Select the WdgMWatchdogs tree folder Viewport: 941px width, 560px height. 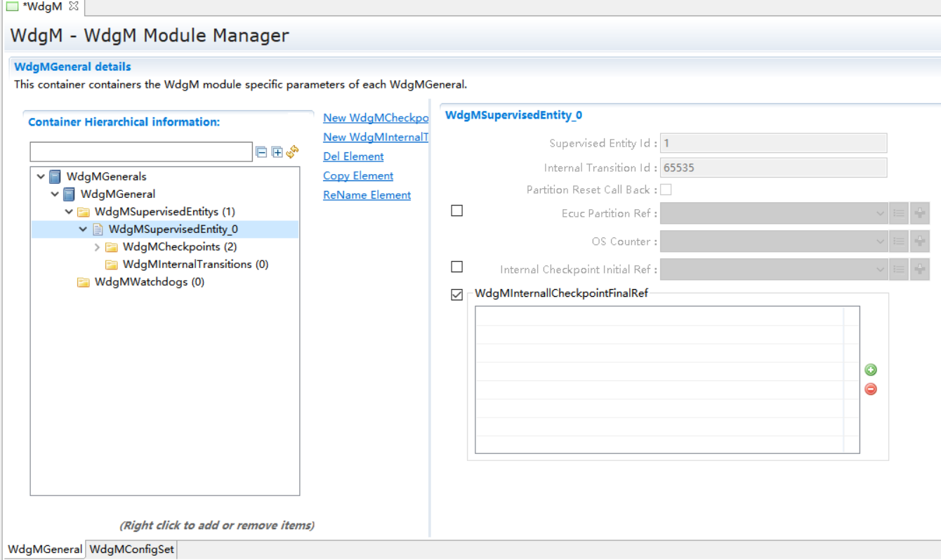click(149, 282)
